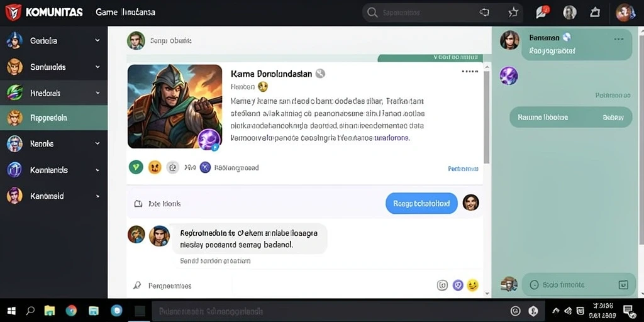Open notifications icon with the red badge

542,13
